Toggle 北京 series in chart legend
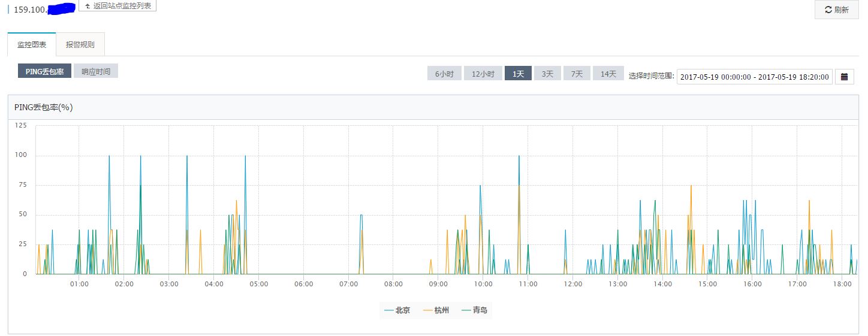The image size is (868, 336). click(397, 310)
